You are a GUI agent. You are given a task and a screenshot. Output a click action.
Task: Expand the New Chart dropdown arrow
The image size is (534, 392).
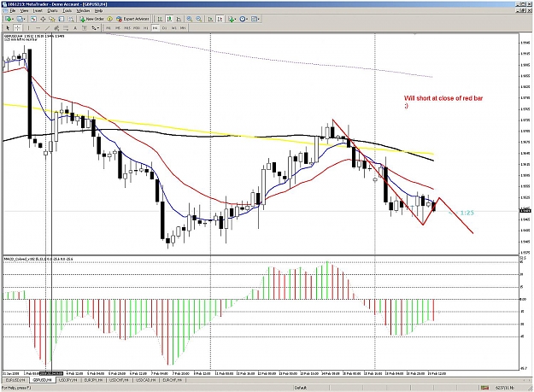pyautogui.click(x=13, y=20)
